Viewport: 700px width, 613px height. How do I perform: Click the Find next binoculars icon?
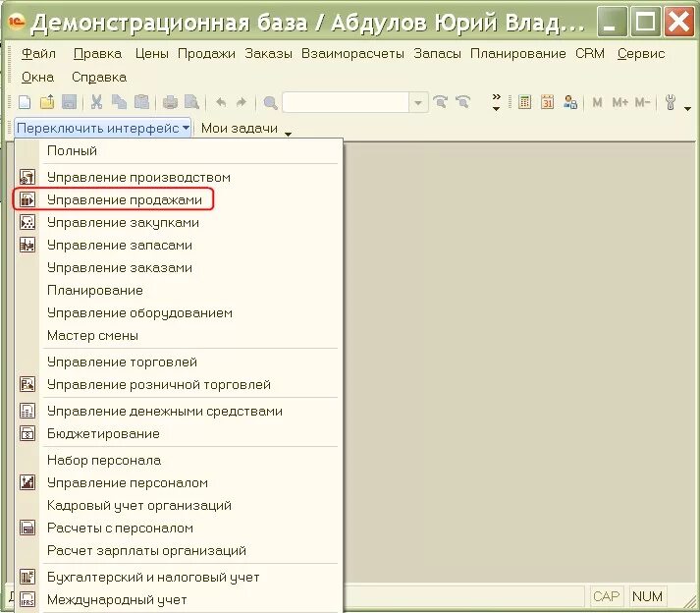coord(440,103)
